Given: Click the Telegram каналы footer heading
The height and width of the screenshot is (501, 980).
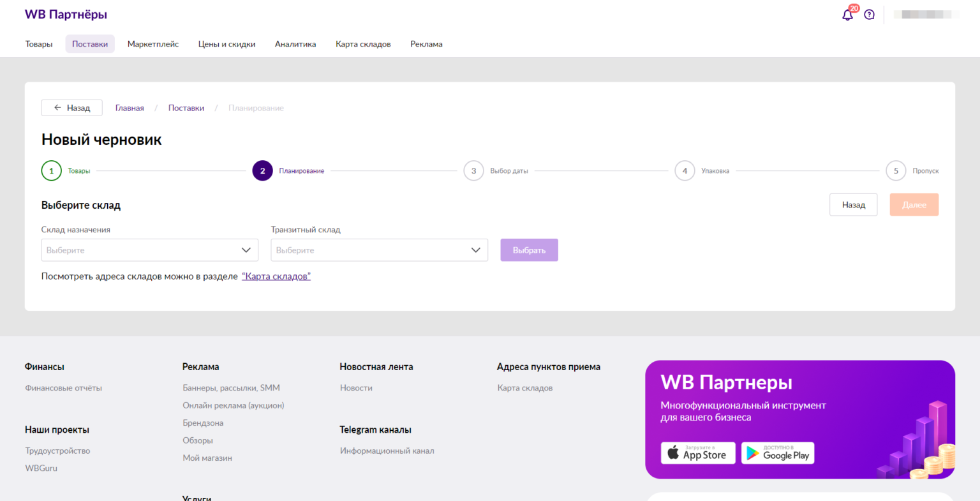Looking at the screenshot, I should click(x=376, y=430).
